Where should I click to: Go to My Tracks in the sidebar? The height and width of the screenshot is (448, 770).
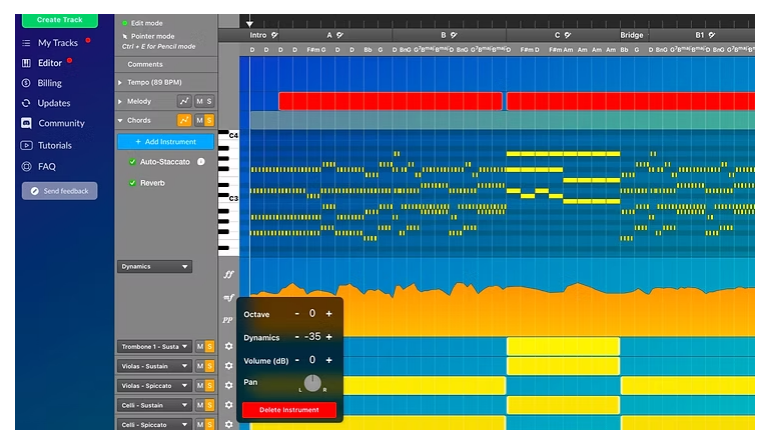pyautogui.click(x=57, y=43)
